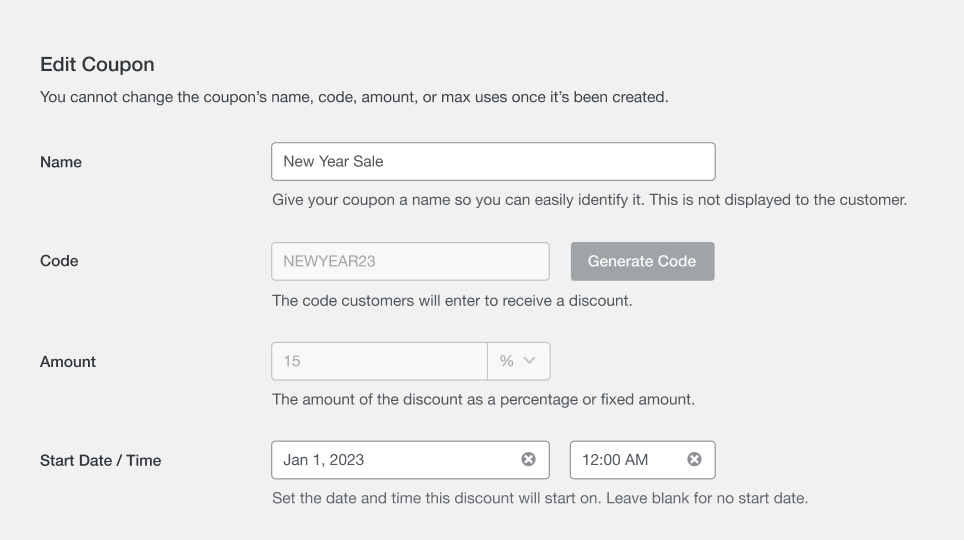The height and width of the screenshot is (540, 964).
Task: Click the Code field label
Action: pos(59,261)
